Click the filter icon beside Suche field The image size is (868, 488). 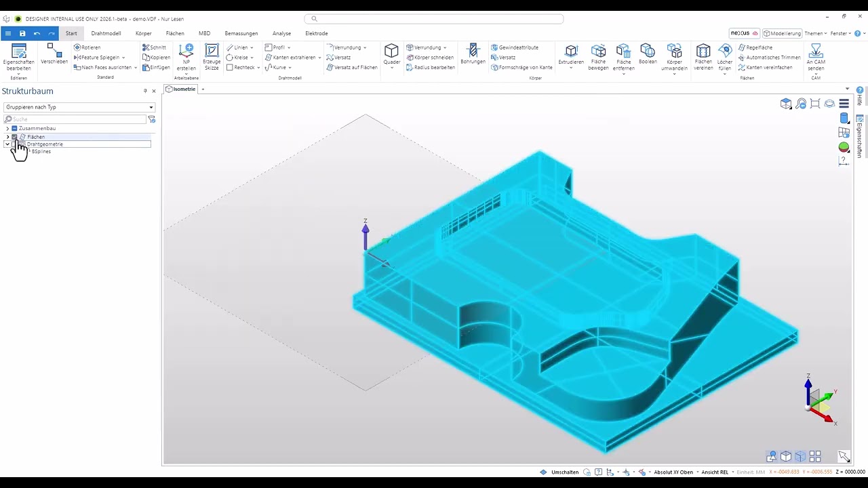click(x=152, y=119)
